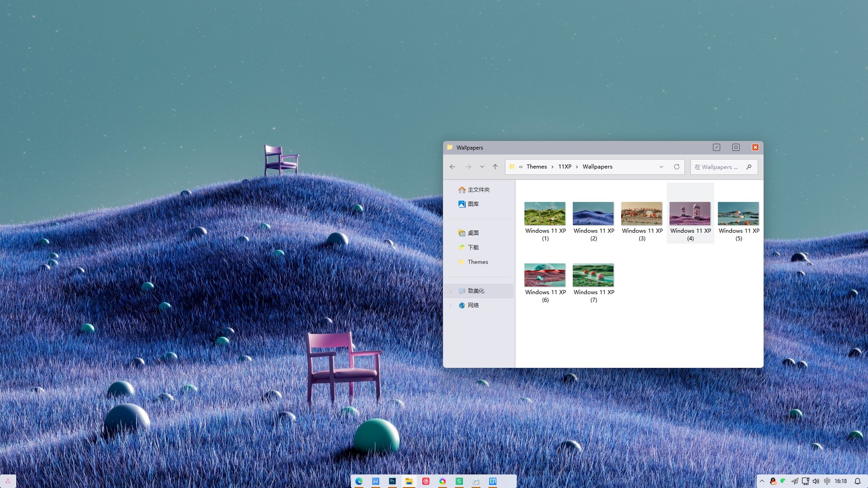
Task: Click the volume speaker tray icon
Action: 816,481
